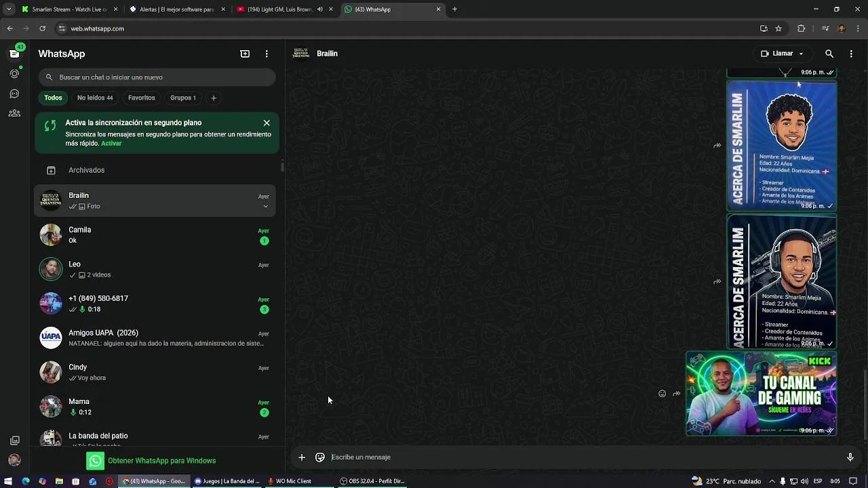The width and height of the screenshot is (868, 488).
Task: Mute audio on the YouTube tab
Action: click(320, 9)
